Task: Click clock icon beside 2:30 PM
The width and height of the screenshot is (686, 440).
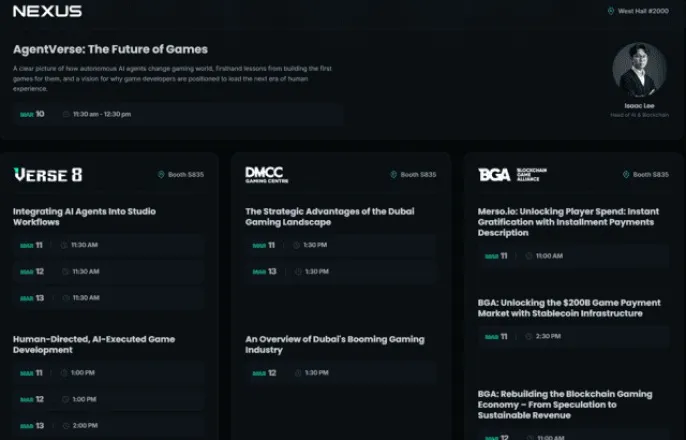Action: point(528,336)
